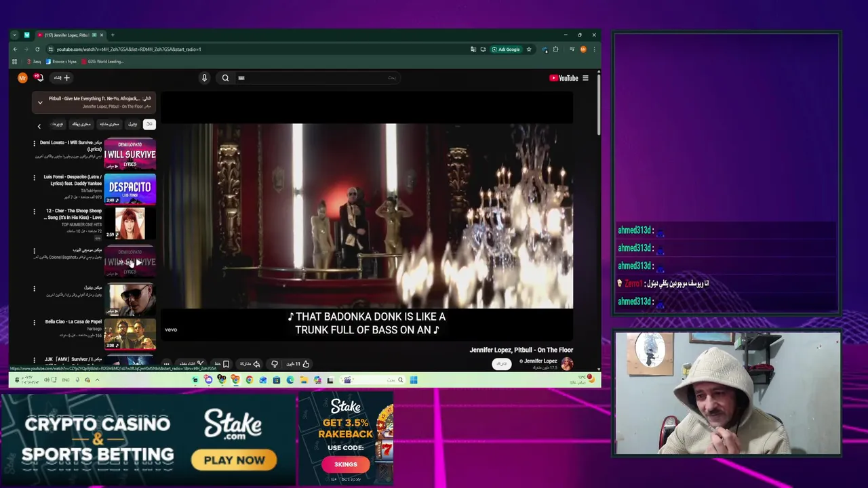Click the Stake 'PLAY NOW' banner button
Screen dimensions: 868x488
(234, 460)
